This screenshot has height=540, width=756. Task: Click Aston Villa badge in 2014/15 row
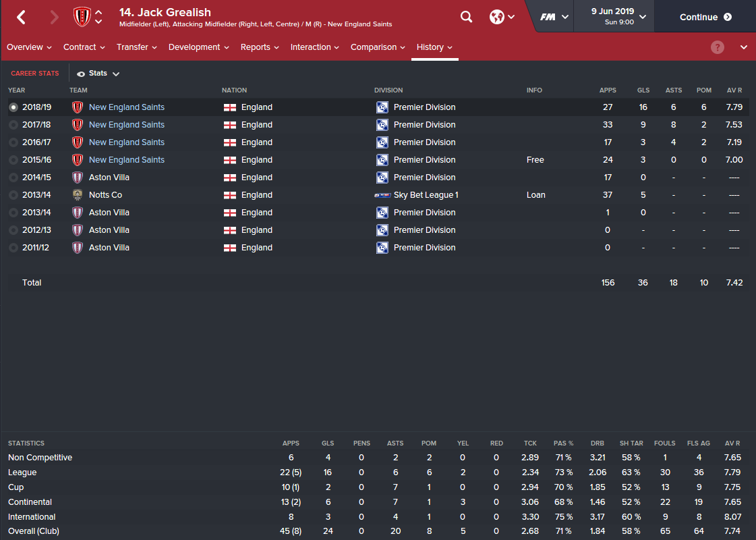coord(78,178)
